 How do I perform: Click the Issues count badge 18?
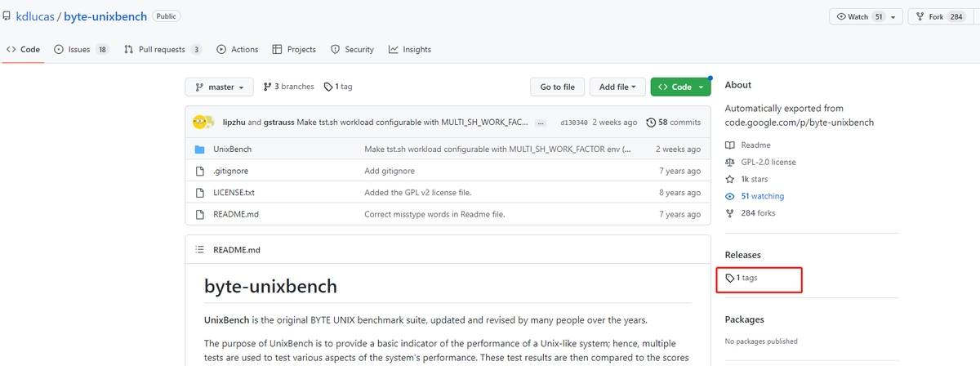pyautogui.click(x=102, y=50)
